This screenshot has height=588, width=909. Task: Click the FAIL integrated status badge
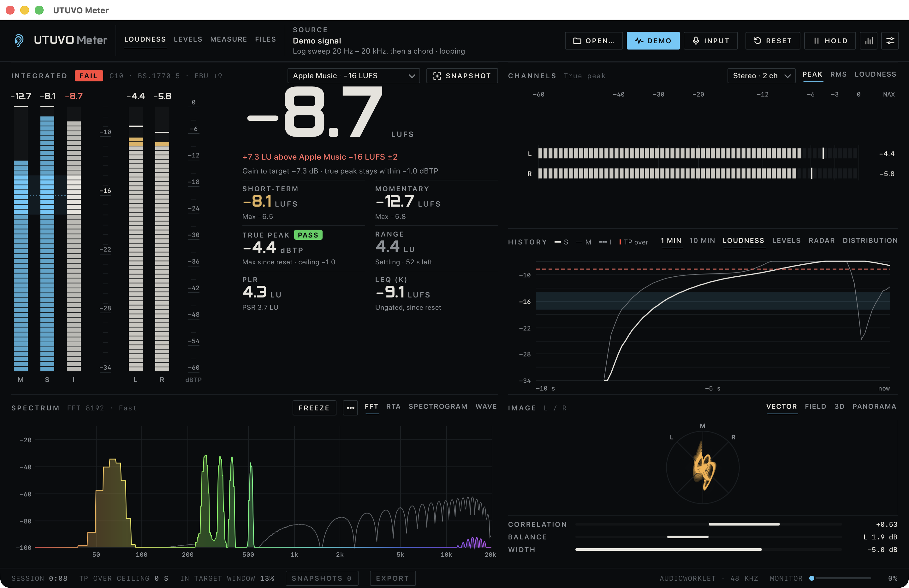pos(89,76)
